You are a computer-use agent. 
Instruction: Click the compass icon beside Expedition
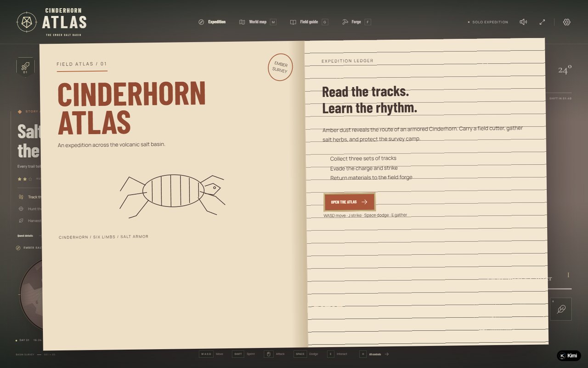point(201,22)
